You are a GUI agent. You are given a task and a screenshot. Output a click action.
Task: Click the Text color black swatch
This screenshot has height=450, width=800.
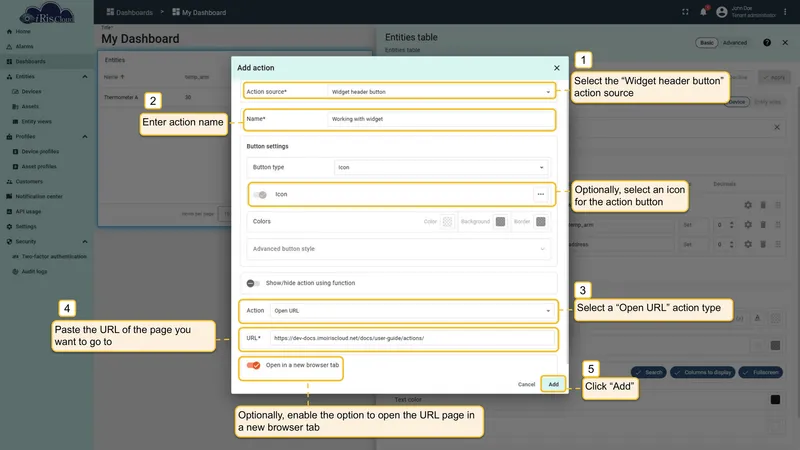click(775, 399)
